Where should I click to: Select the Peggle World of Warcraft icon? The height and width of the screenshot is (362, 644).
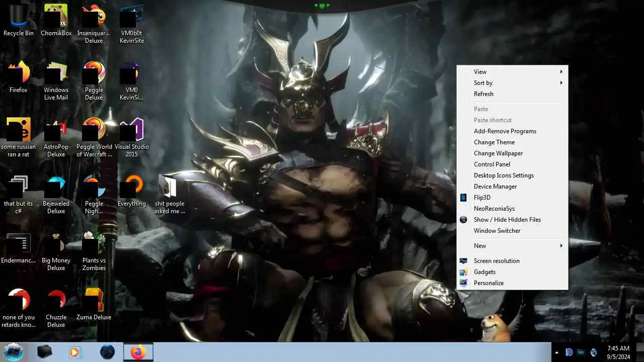pyautogui.click(x=94, y=137)
